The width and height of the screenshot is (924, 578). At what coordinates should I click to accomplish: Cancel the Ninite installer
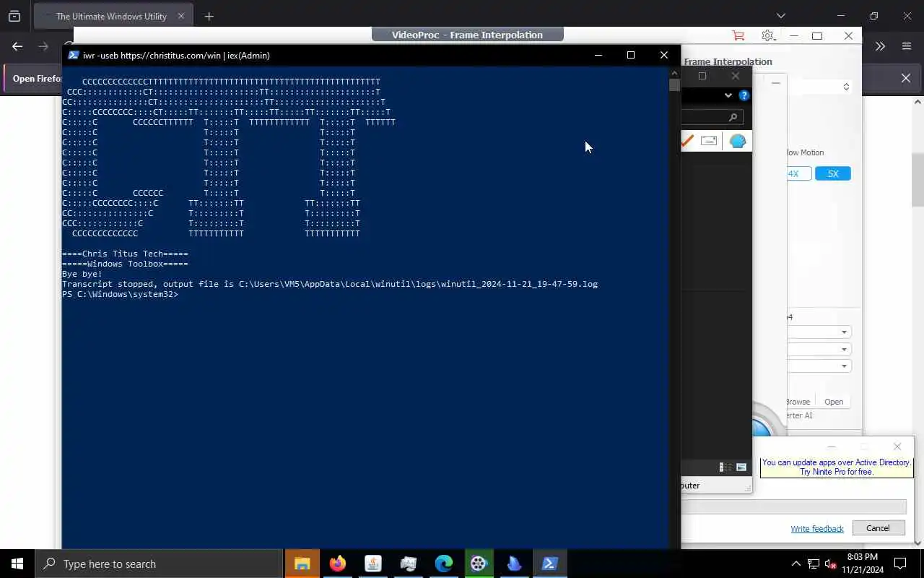point(878,528)
